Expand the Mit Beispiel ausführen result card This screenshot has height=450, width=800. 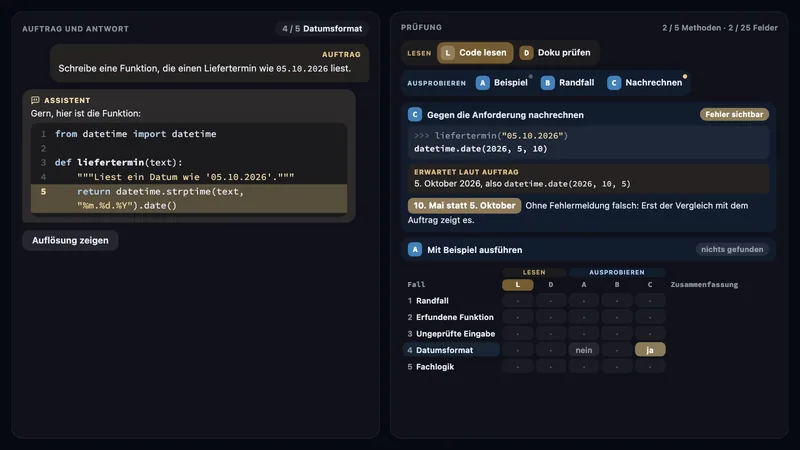588,249
